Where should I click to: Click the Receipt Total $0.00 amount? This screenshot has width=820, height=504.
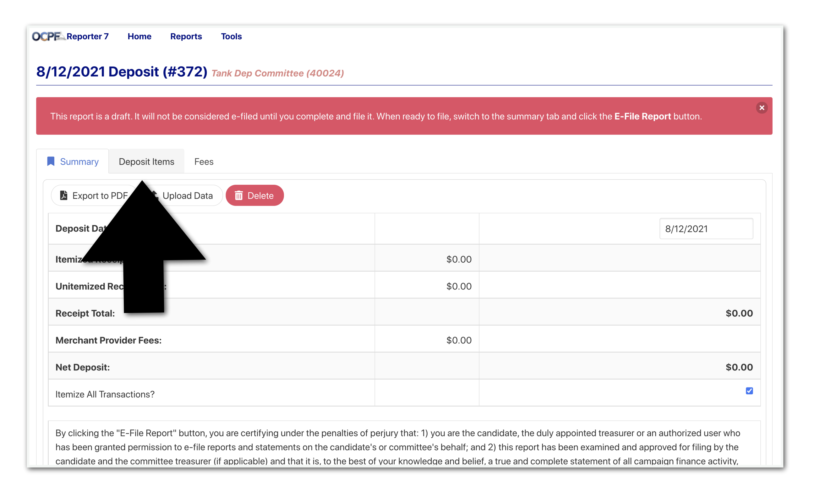coord(739,313)
